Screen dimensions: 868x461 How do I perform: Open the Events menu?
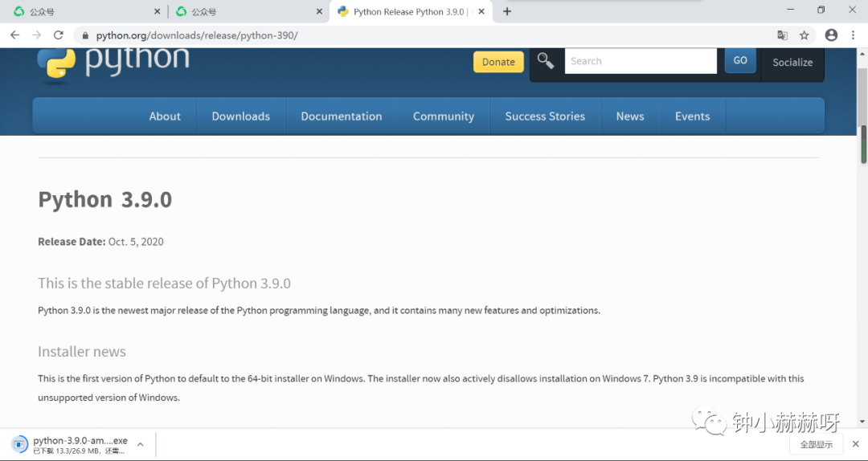pyautogui.click(x=693, y=116)
